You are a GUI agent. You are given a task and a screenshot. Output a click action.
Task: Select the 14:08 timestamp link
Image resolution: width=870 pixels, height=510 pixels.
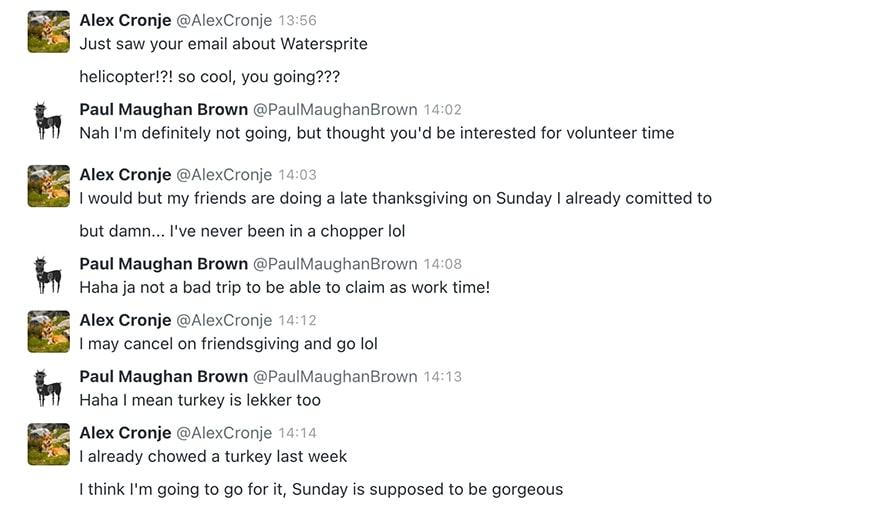(x=442, y=264)
